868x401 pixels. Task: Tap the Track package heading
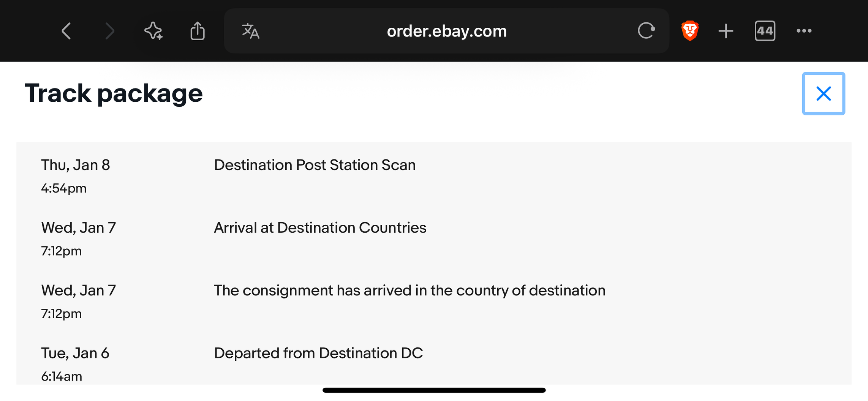[114, 93]
